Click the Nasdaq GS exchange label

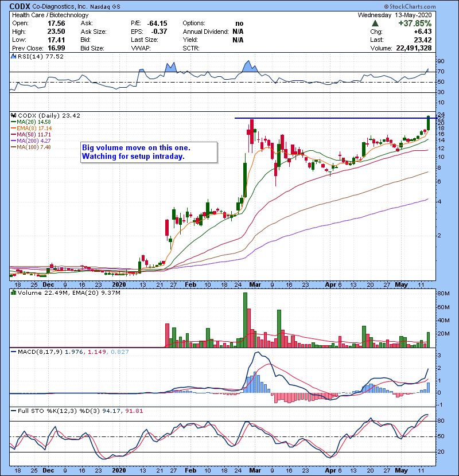(105, 6)
